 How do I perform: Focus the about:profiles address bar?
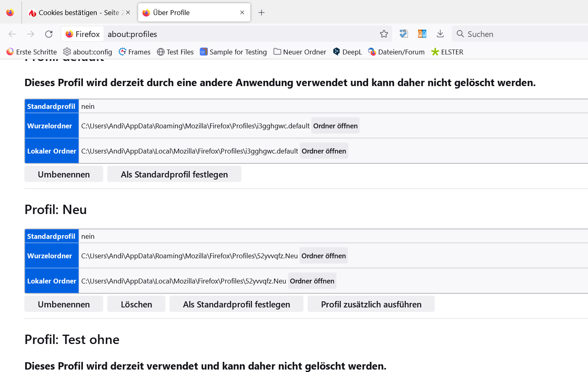240,34
